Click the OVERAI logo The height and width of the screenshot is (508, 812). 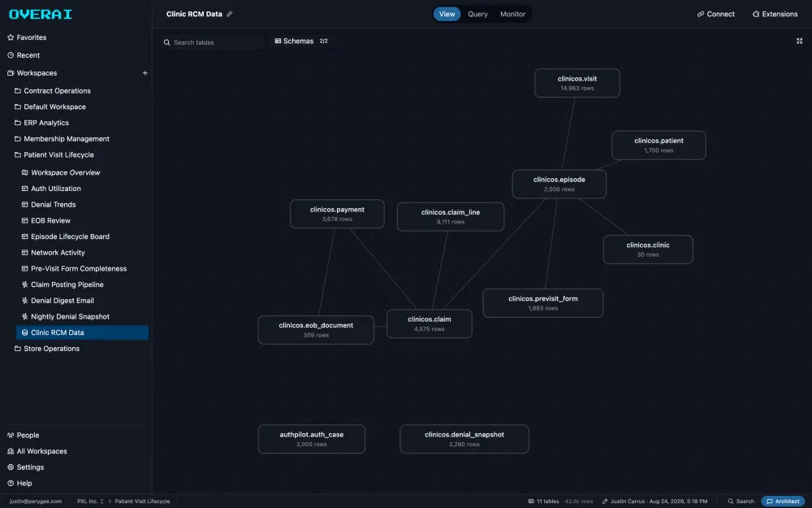click(x=41, y=14)
